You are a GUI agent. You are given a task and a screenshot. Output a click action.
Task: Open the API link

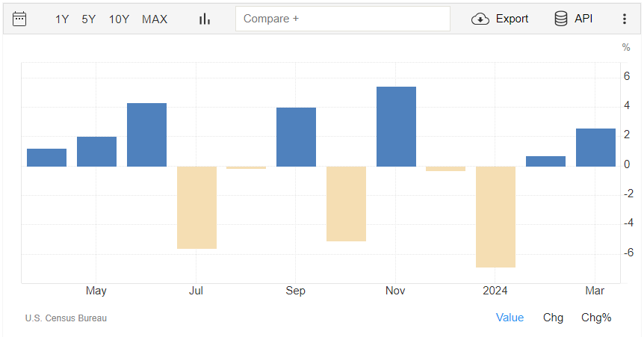click(583, 19)
